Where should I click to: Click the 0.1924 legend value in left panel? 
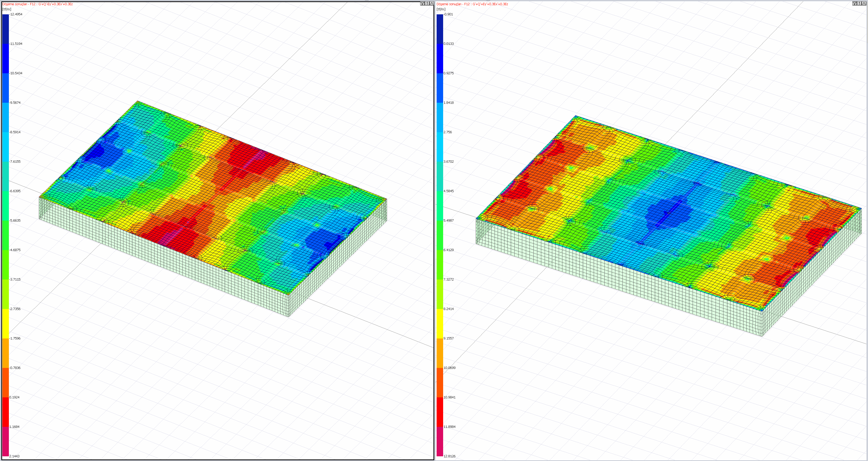coord(15,397)
